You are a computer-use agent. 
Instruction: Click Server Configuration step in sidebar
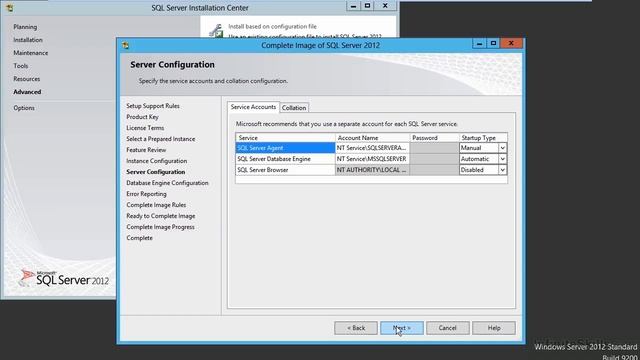tap(156, 172)
